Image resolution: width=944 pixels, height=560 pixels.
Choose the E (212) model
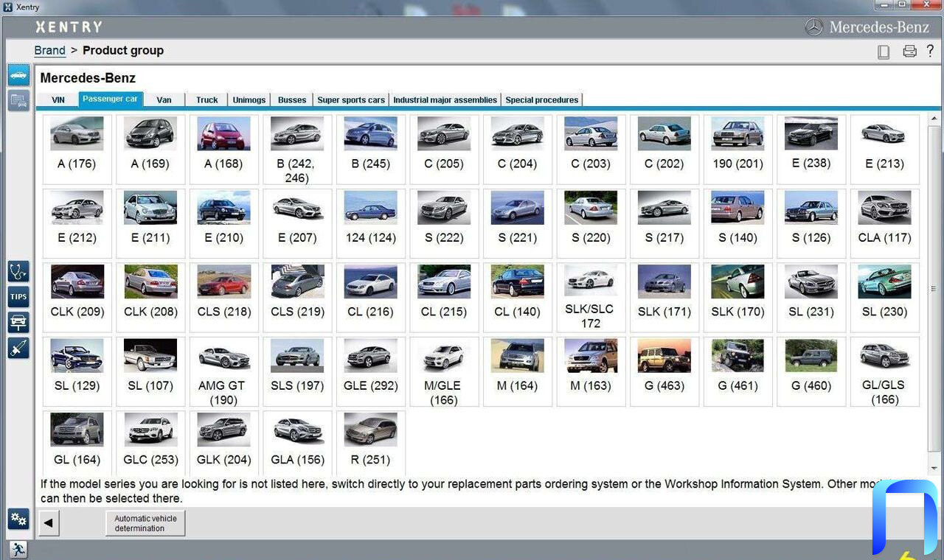tap(77, 223)
